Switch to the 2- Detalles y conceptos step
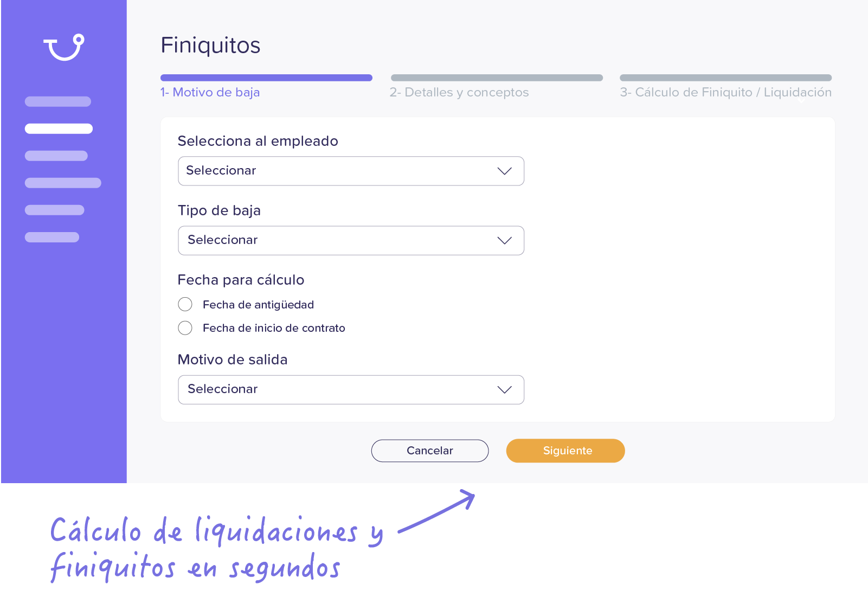 [x=459, y=92]
